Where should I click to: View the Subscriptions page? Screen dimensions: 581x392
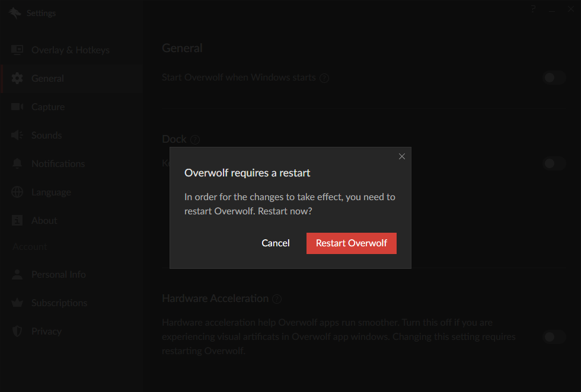coord(72,303)
